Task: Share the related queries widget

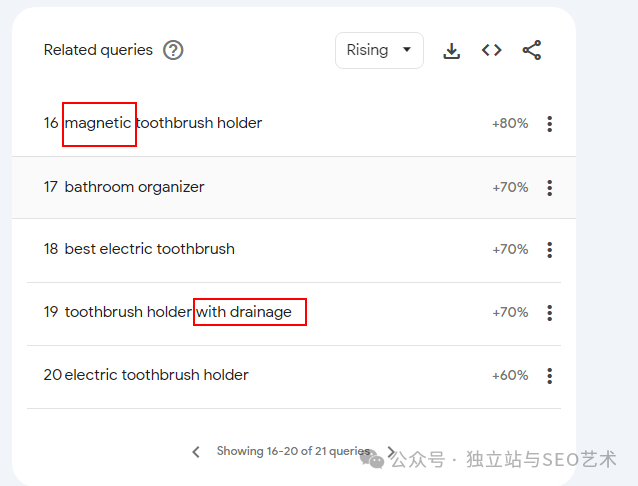Action: point(532,50)
